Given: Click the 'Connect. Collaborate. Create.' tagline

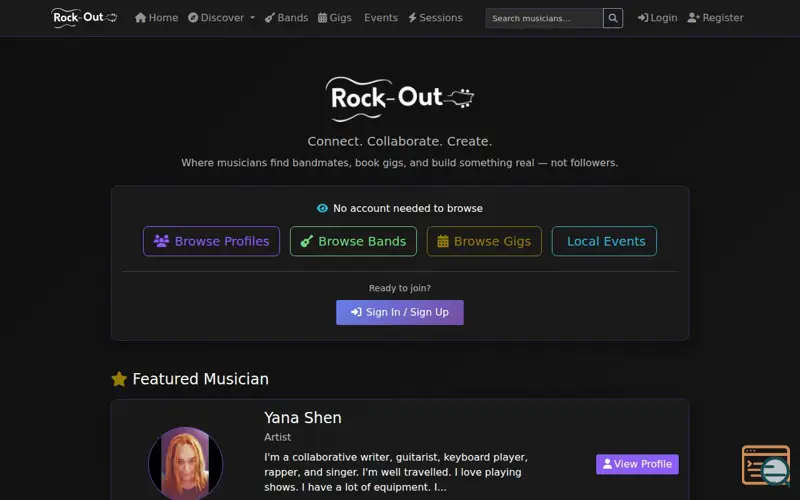Looking at the screenshot, I should (x=400, y=141).
